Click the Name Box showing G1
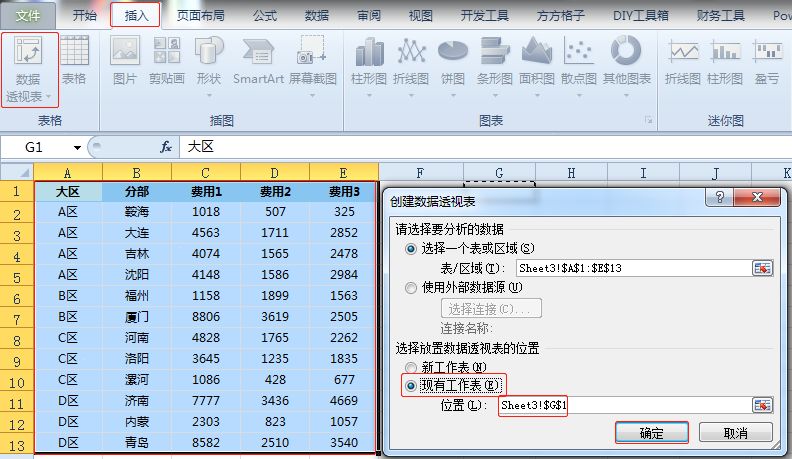The width and height of the screenshot is (792, 459). point(36,147)
